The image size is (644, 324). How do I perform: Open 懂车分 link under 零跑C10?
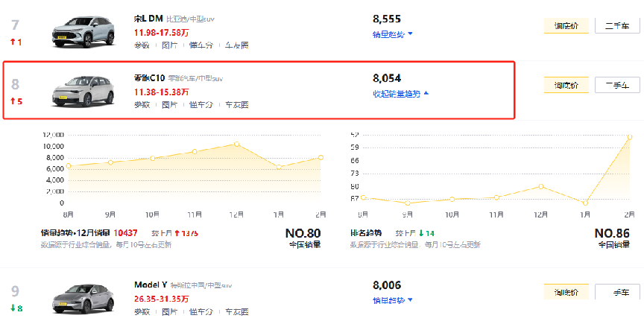pyautogui.click(x=201, y=105)
